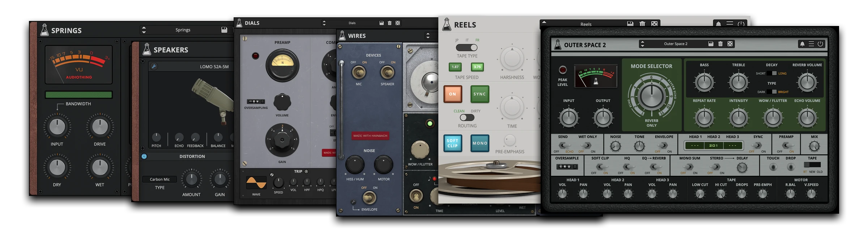
Task: Toggle the Envelope switch in Outer Space 2
Action: coord(663,145)
